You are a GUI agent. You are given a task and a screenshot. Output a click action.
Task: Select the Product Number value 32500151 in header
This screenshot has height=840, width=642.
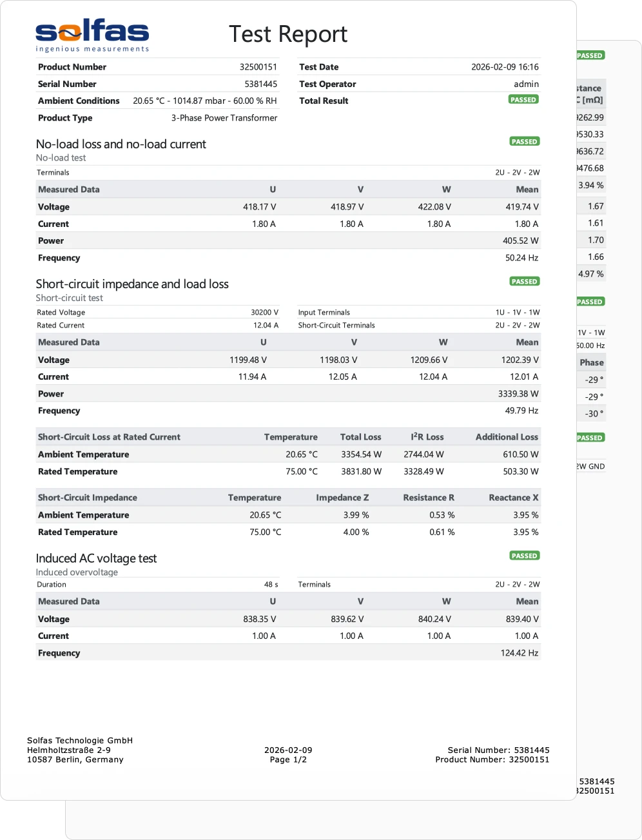[258, 67]
